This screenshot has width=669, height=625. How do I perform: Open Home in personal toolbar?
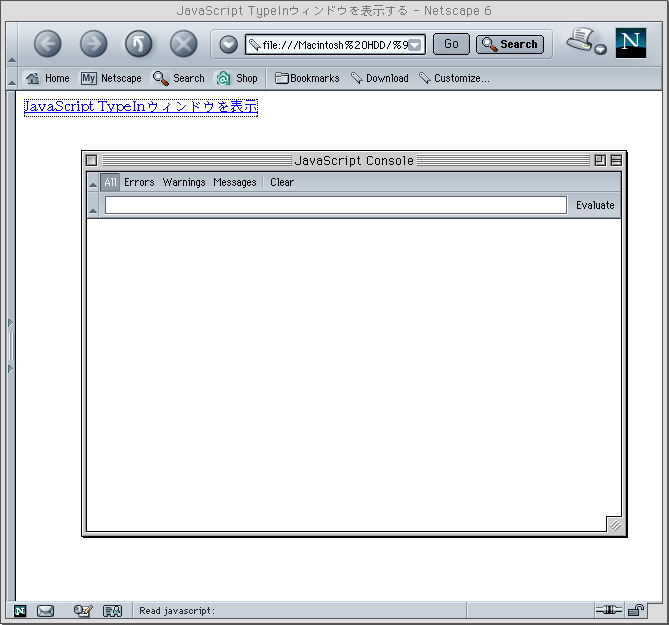click(47, 78)
